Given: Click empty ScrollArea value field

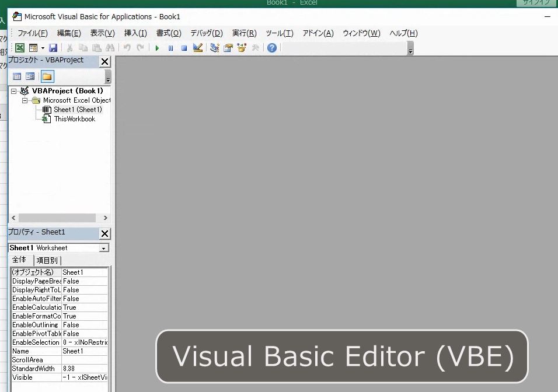Looking at the screenshot, I should pos(85,360).
